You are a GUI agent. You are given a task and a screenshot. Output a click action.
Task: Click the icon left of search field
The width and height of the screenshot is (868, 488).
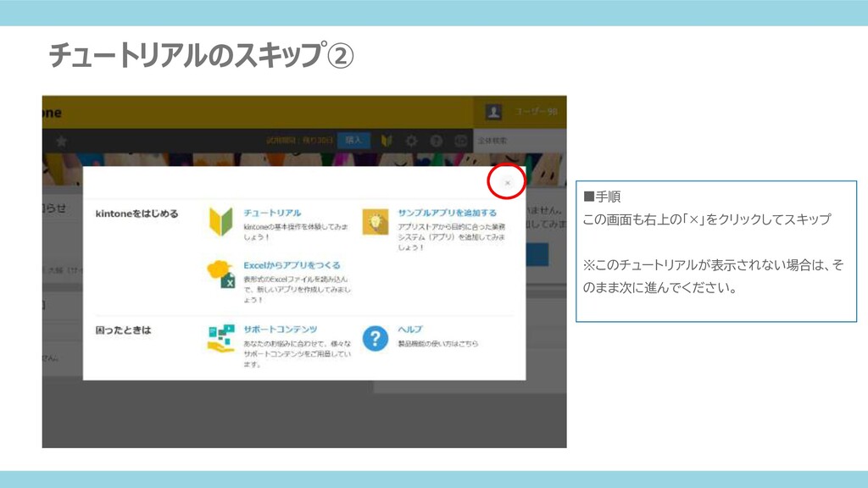tap(460, 141)
